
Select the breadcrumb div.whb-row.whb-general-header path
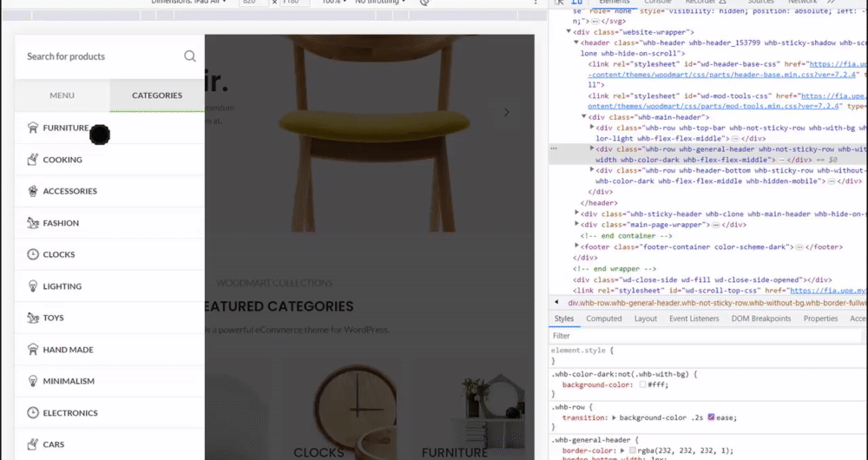[x=718, y=303]
